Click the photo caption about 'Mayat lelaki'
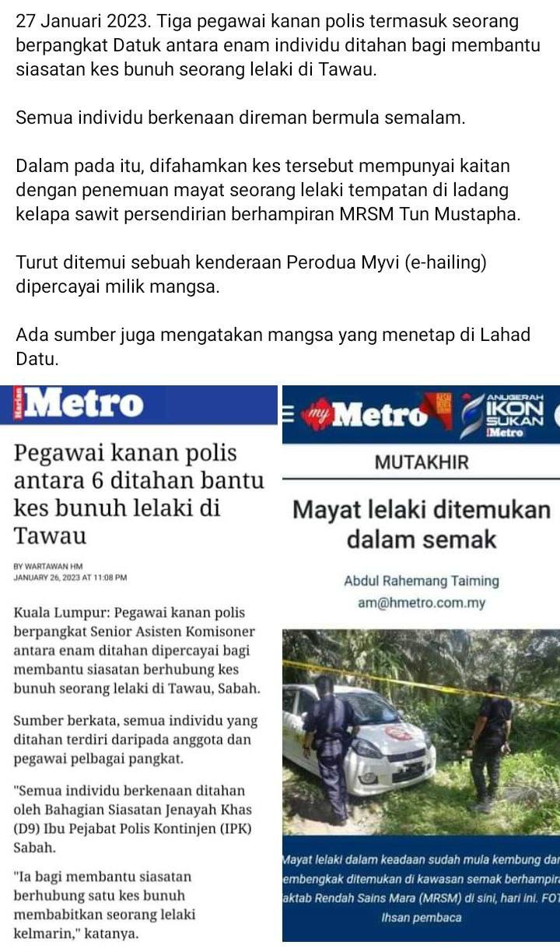 point(421,888)
